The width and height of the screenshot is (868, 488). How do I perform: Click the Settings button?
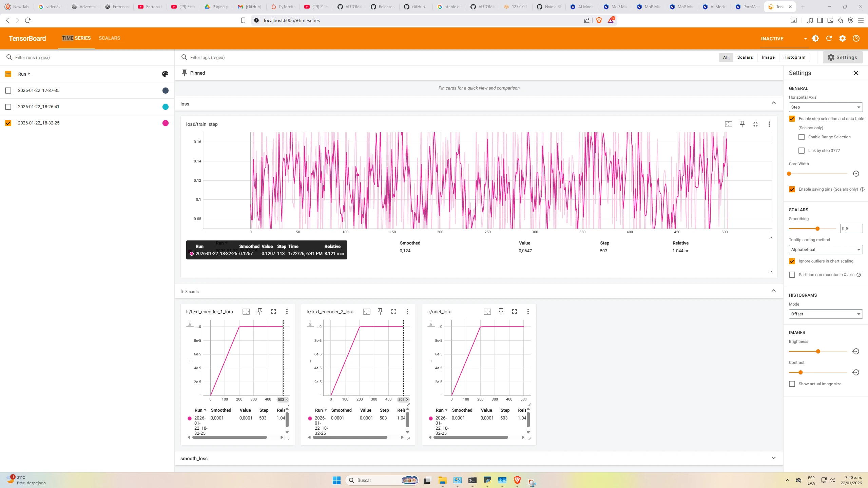click(x=842, y=57)
